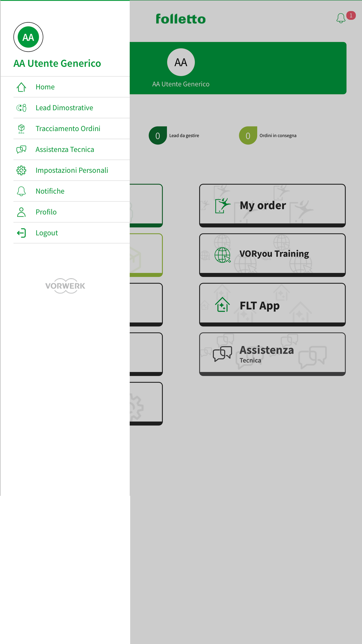This screenshot has width=362, height=644.
Task: Click the Ordini in consegna label
Action: (278, 136)
